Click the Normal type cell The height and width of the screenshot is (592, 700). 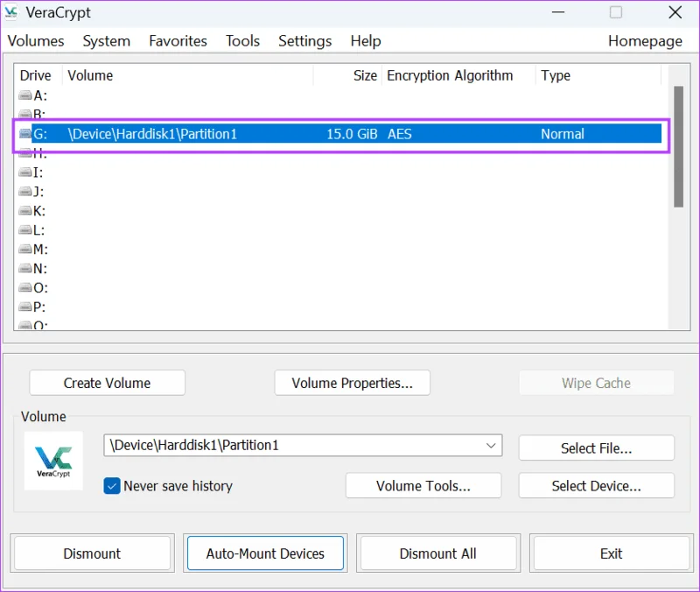coord(563,134)
